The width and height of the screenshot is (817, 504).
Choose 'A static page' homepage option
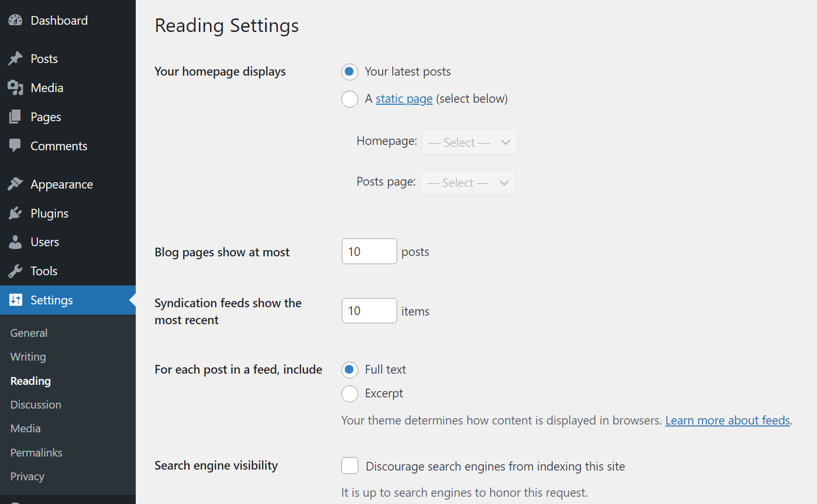[350, 99]
